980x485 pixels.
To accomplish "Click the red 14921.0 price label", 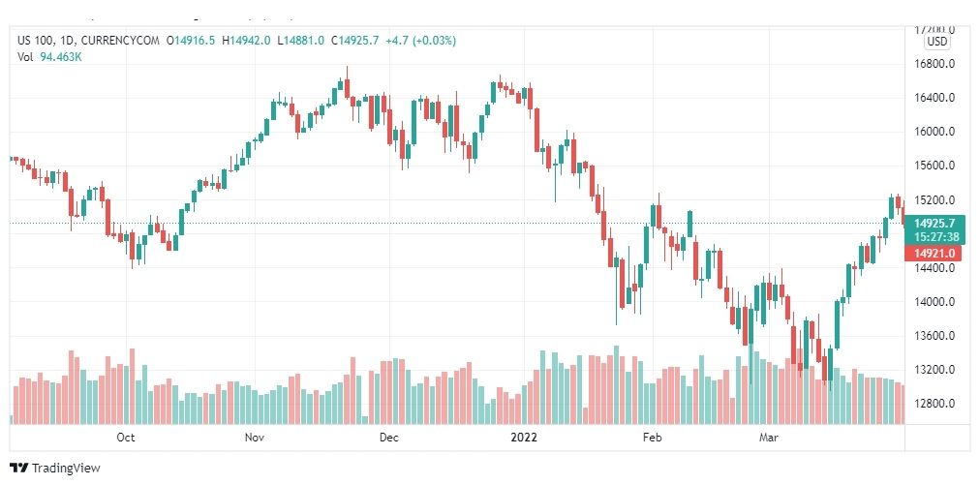I will (x=934, y=253).
